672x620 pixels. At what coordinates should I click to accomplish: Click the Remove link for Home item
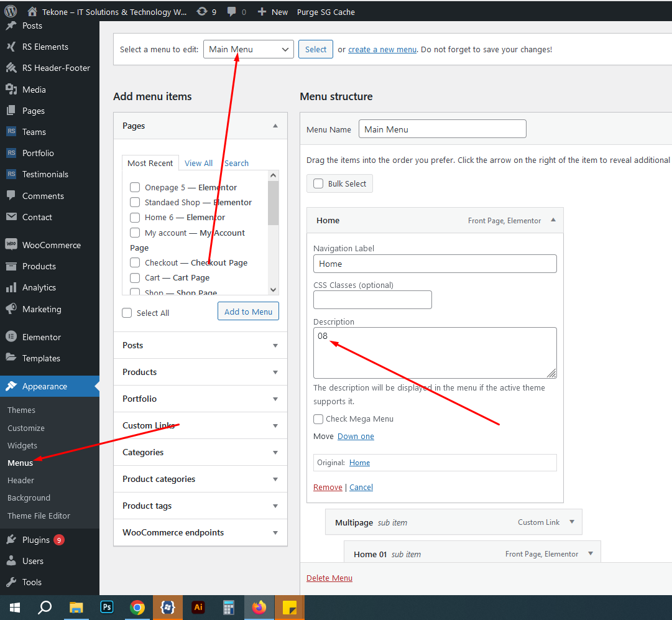pos(328,487)
